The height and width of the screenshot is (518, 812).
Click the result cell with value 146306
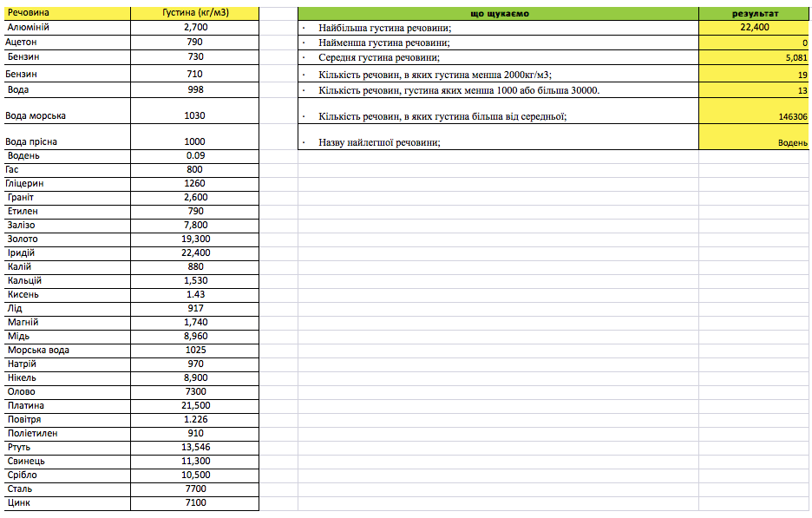click(x=754, y=116)
